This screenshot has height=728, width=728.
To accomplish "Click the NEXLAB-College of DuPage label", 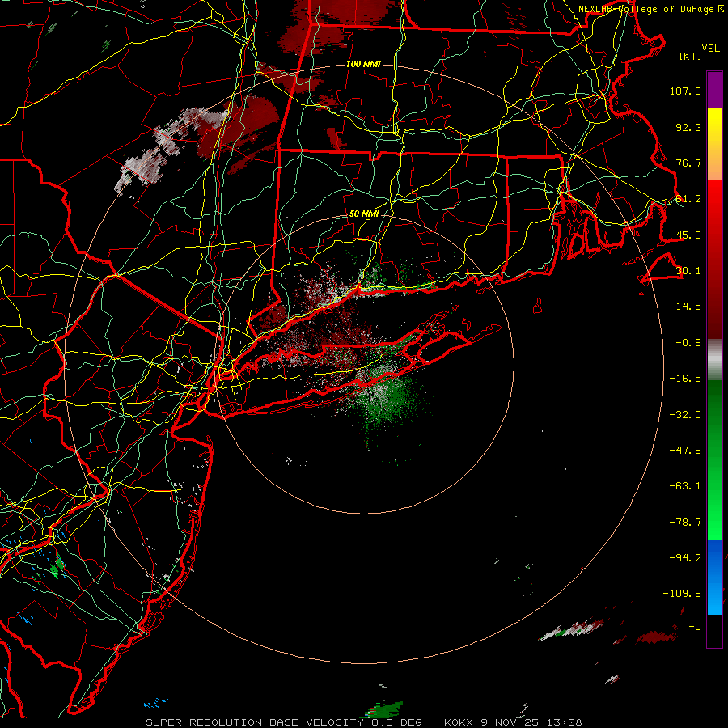I will point(646,9).
